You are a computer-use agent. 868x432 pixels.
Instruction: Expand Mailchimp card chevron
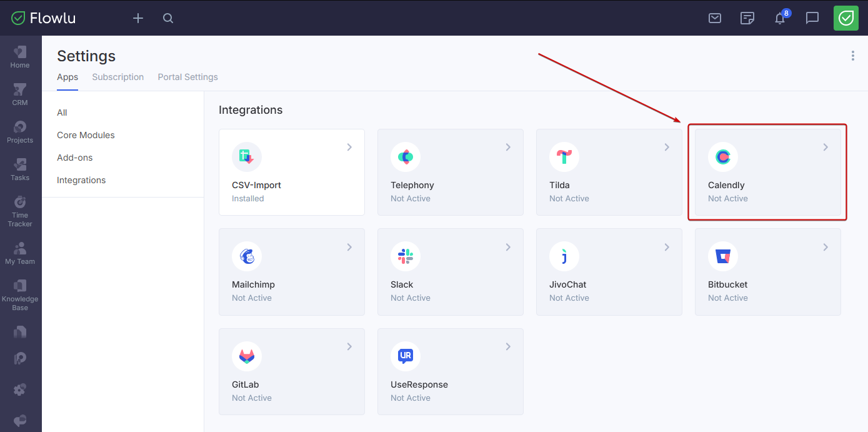click(x=349, y=247)
